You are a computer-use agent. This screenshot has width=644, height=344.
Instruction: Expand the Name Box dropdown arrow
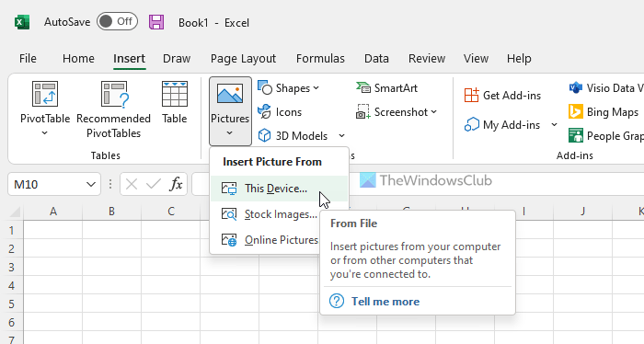tap(91, 184)
